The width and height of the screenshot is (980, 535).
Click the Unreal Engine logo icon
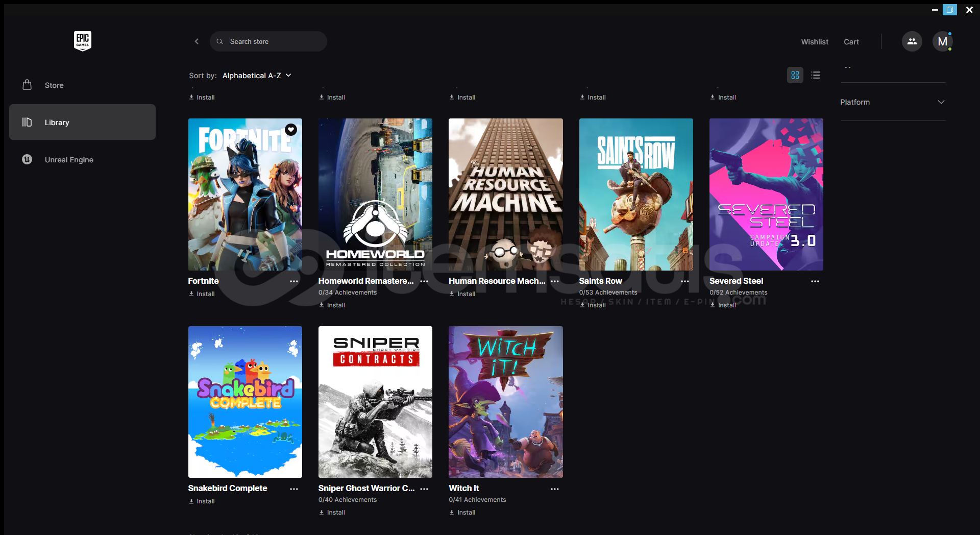click(x=27, y=159)
